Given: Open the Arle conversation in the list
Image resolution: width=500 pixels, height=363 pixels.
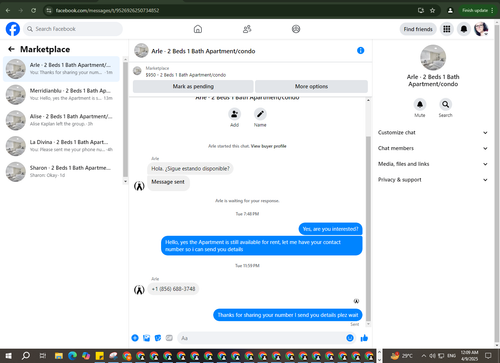Looking at the screenshot, I should coord(61,69).
